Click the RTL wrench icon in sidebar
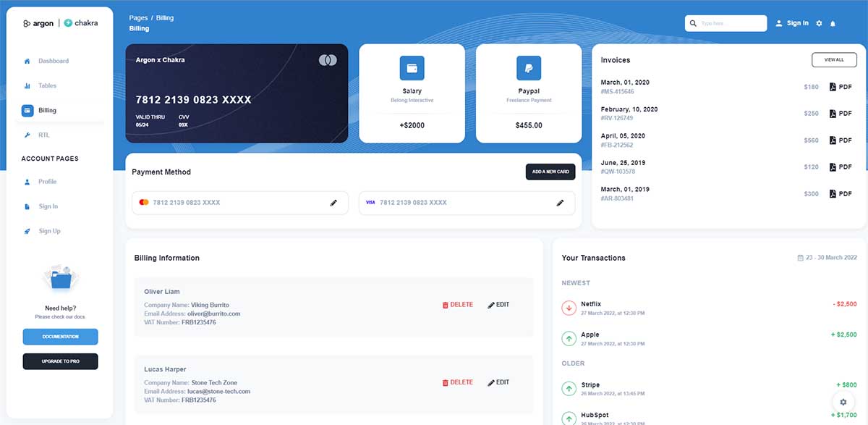The height and width of the screenshot is (425, 868). tap(27, 135)
